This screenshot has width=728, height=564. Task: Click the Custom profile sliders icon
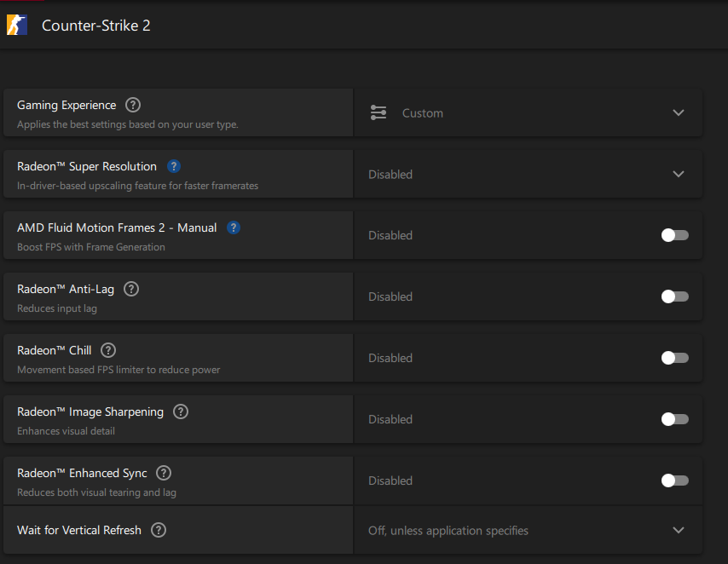pos(378,112)
